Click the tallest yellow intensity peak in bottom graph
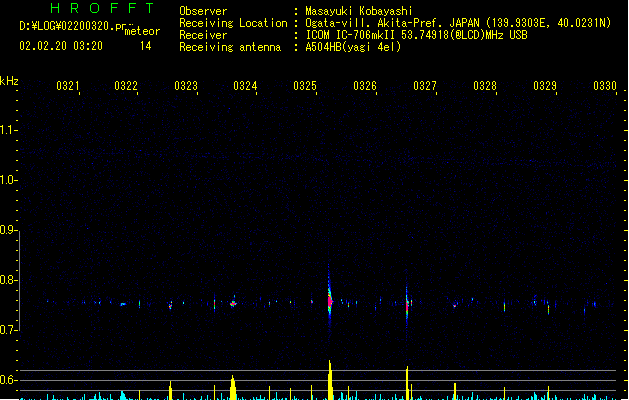Image resolution: width=629 pixels, height=400 pixels. coord(330,380)
